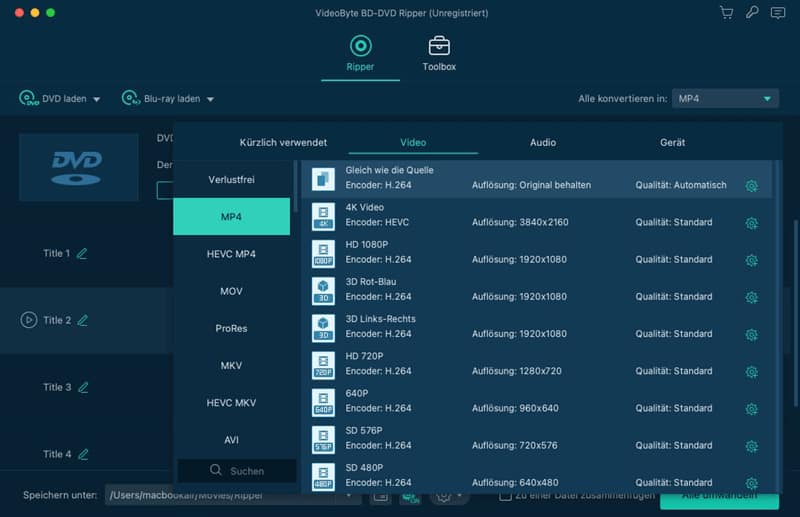
Task: Open the feedback message icon
Action: pos(778,13)
